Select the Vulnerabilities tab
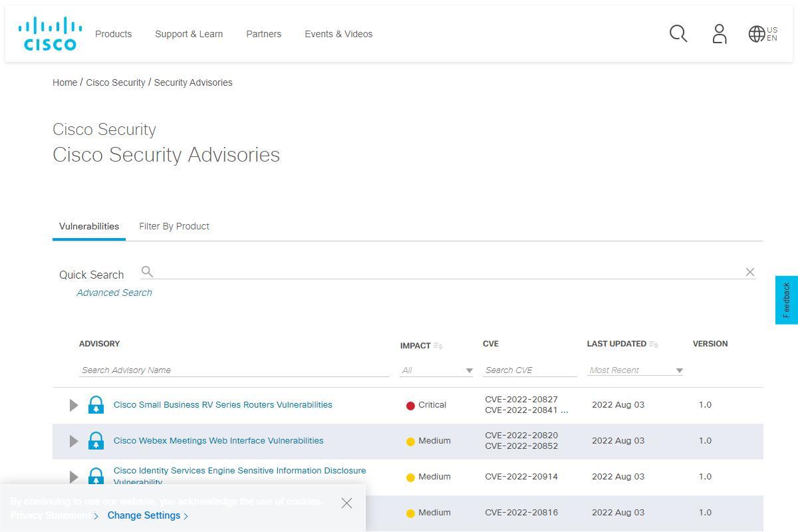 click(x=89, y=226)
